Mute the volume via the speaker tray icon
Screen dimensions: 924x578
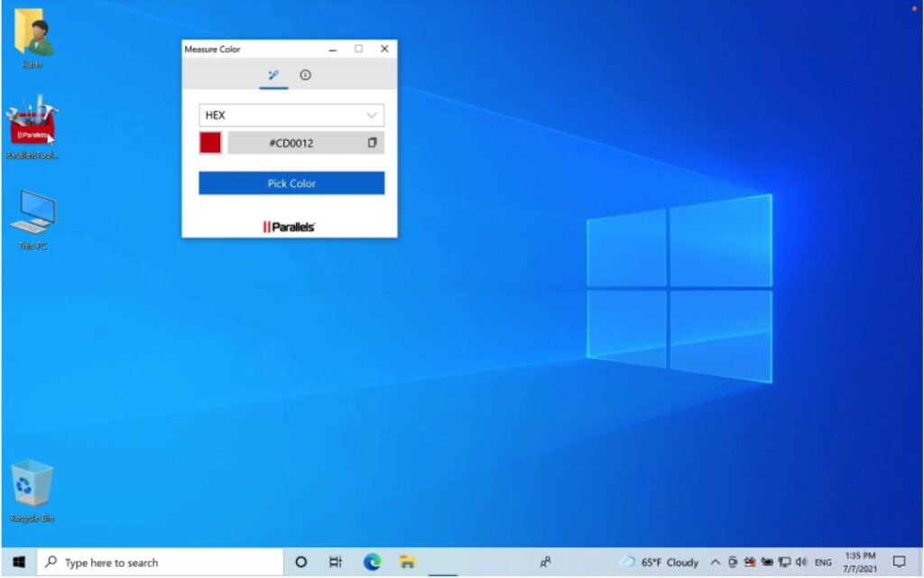pyautogui.click(x=801, y=561)
